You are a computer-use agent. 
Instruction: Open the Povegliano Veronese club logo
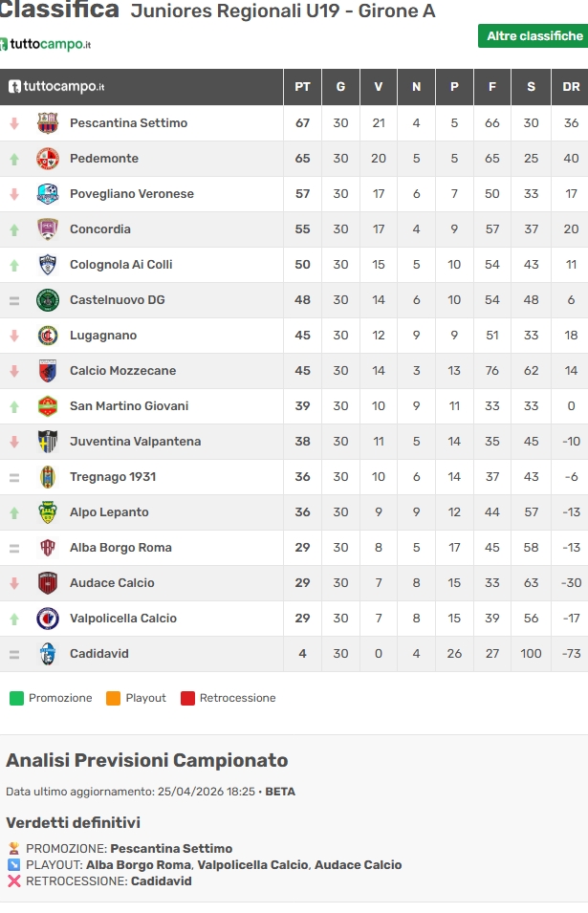48,194
